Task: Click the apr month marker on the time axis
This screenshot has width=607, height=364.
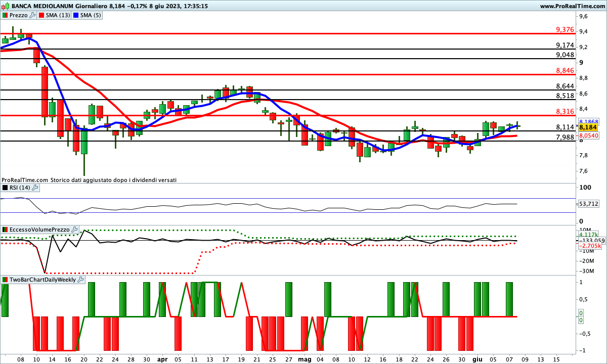Action: [162, 359]
